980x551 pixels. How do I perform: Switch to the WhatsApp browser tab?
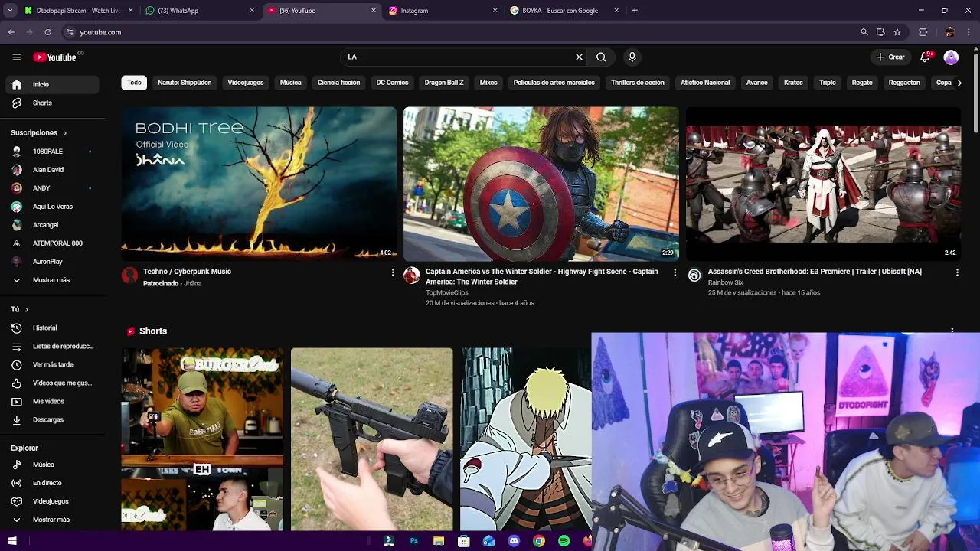click(x=198, y=11)
